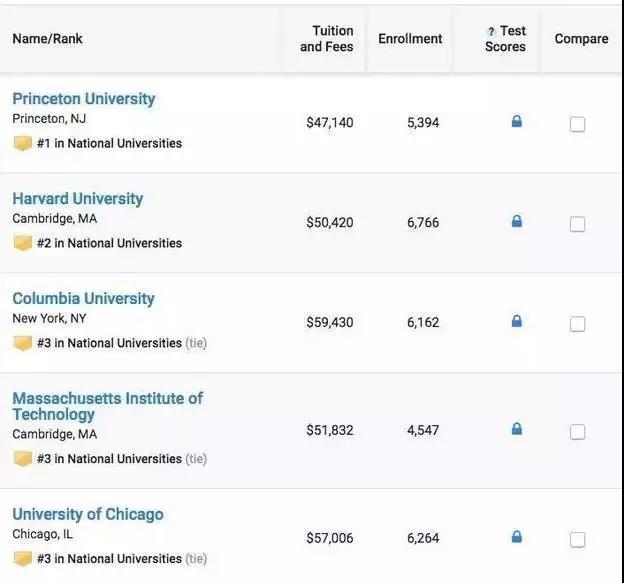Image resolution: width=624 pixels, height=583 pixels.
Task: Check the compare box for Princeton University
Action: point(577,124)
